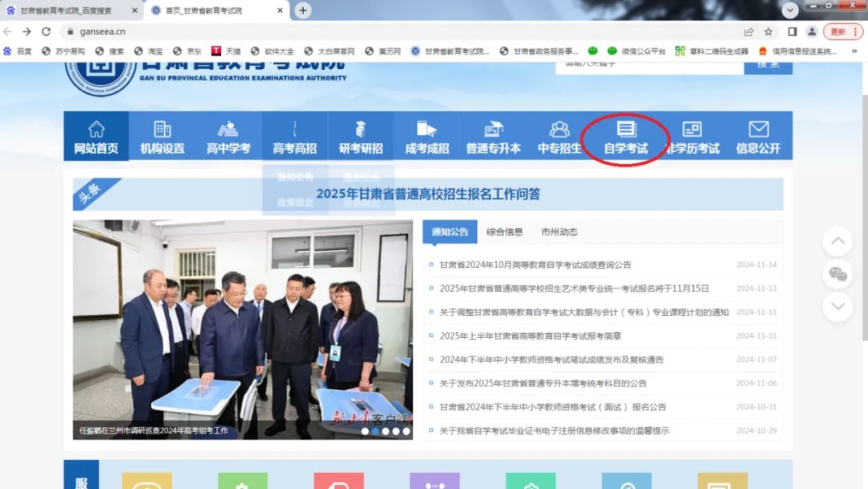Click the floating down arrow button
The image size is (868, 489).
tap(837, 306)
